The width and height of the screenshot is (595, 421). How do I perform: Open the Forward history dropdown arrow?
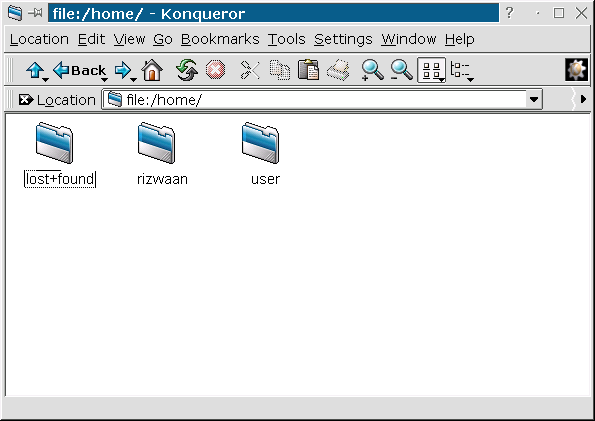tap(133, 79)
